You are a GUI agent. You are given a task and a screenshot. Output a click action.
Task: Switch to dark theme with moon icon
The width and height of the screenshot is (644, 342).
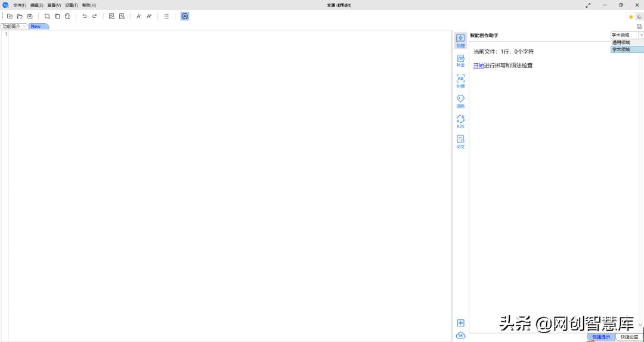coord(639,17)
